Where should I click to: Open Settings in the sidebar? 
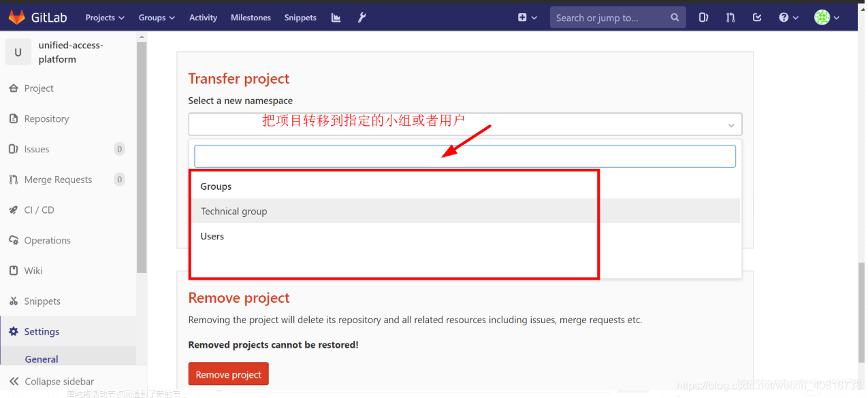pyautogui.click(x=42, y=332)
